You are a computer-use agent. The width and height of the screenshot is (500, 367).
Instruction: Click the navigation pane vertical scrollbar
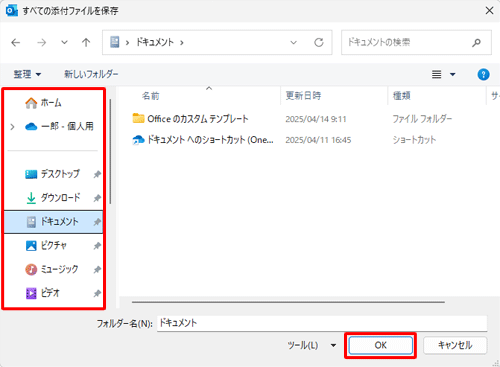tap(110, 152)
